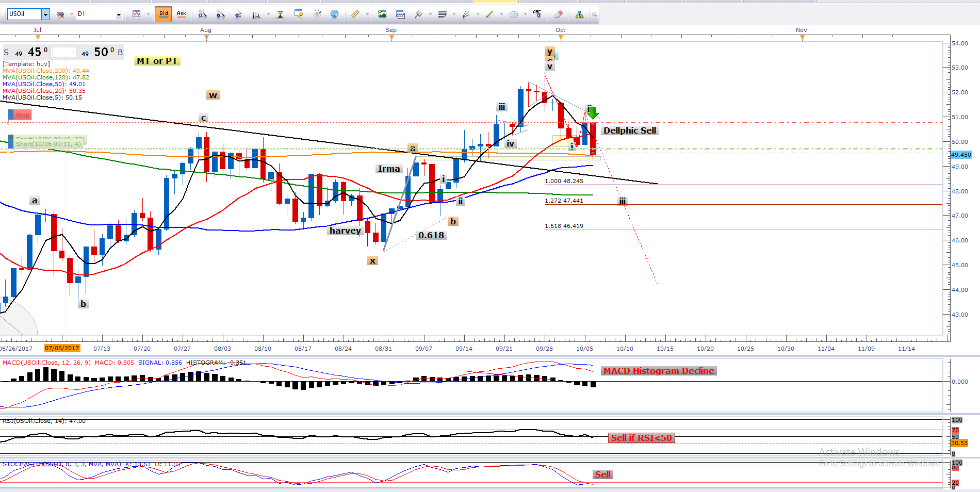
Task: Select the ellipse shape drawing tool
Action: pos(513,14)
